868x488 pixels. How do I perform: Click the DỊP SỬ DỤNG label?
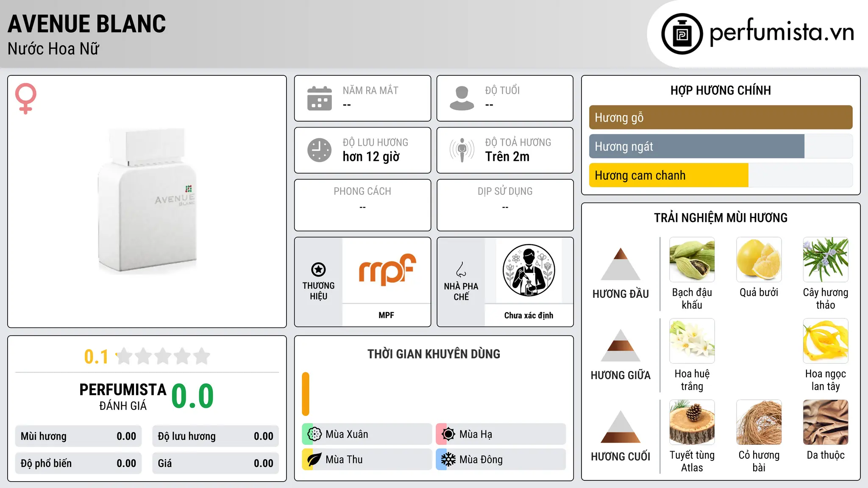click(x=505, y=191)
